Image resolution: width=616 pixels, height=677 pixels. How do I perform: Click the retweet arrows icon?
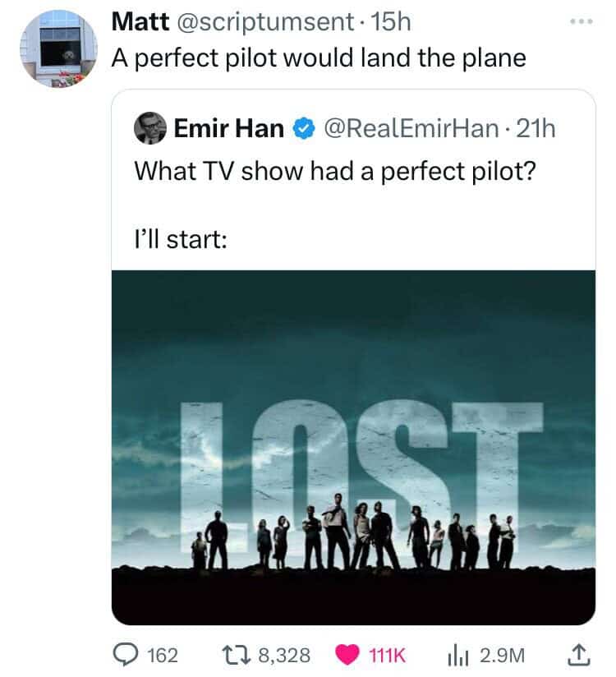(236, 655)
